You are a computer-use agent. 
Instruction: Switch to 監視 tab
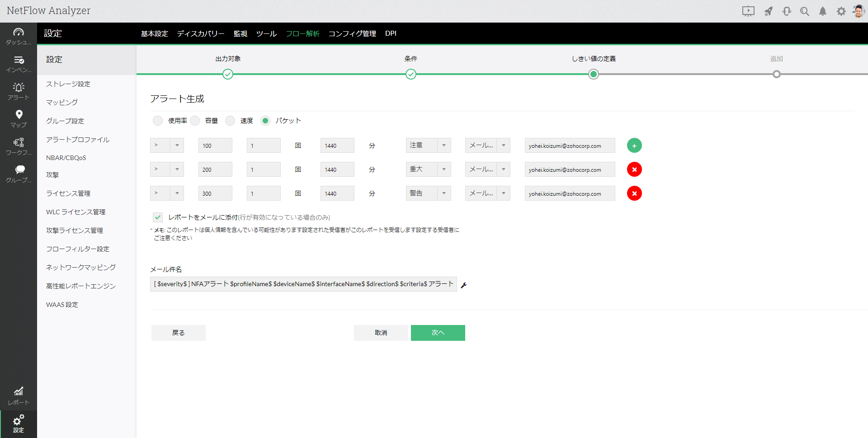click(241, 33)
